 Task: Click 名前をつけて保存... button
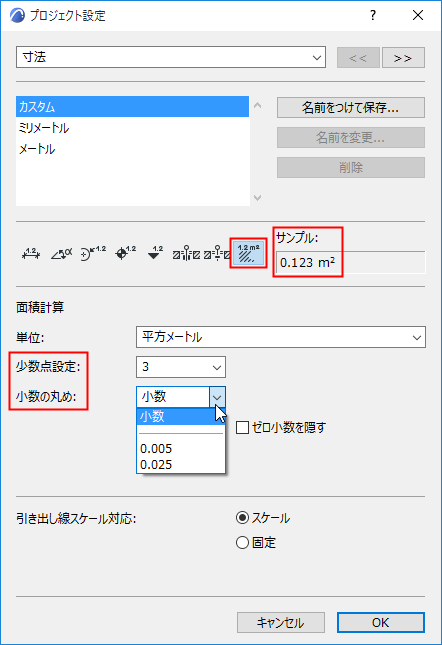click(351, 107)
